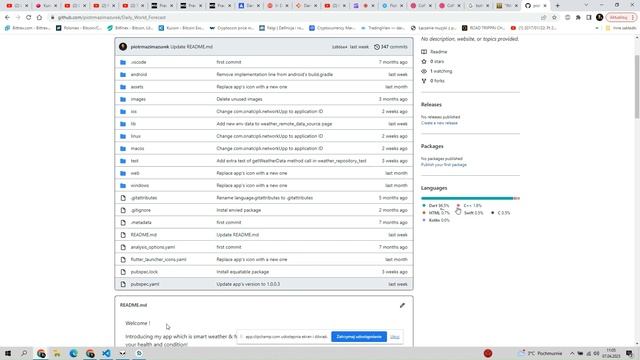Image resolution: width=640 pixels, height=360 pixels.
Task: Open the TradingView bookmark
Action: pos(382,28)
